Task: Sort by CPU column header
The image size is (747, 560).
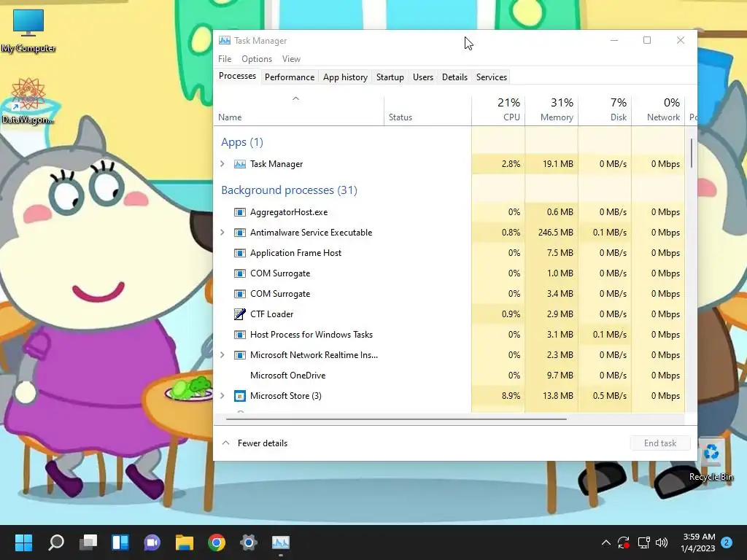Action: pyautogui.click(x=498, y=109)
